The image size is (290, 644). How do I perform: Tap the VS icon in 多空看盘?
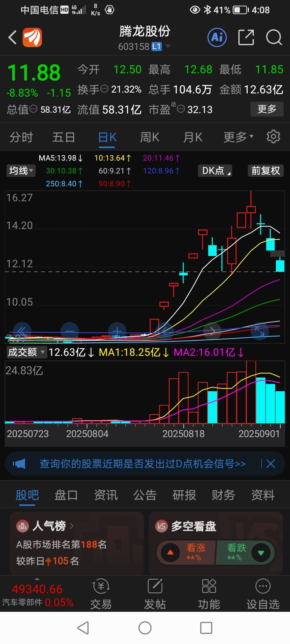162,526
